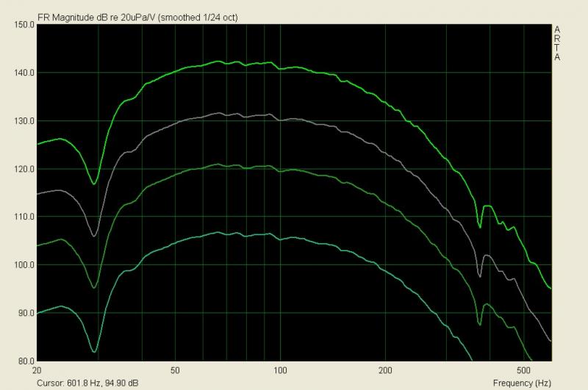
Task: Click the lowest teal curve's peak
Action: tap(218, 232)
